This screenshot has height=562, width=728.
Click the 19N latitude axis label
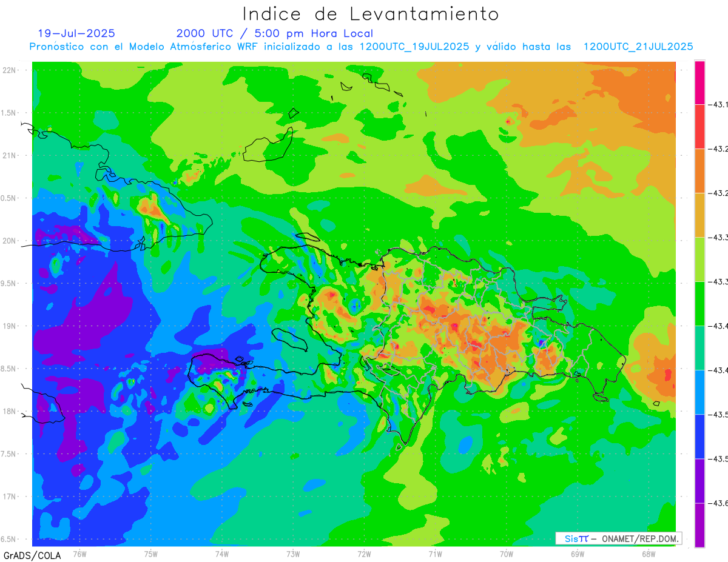pos(10,326)
